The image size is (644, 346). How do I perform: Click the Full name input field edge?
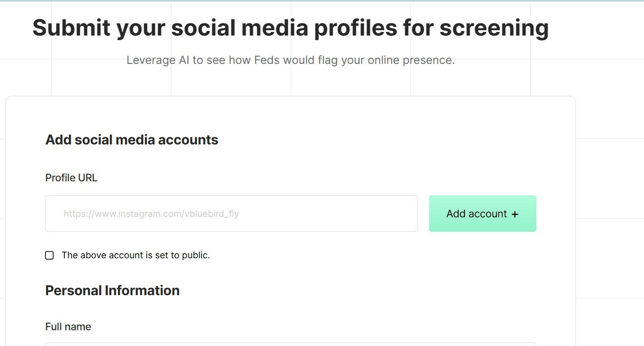[290, 344]
